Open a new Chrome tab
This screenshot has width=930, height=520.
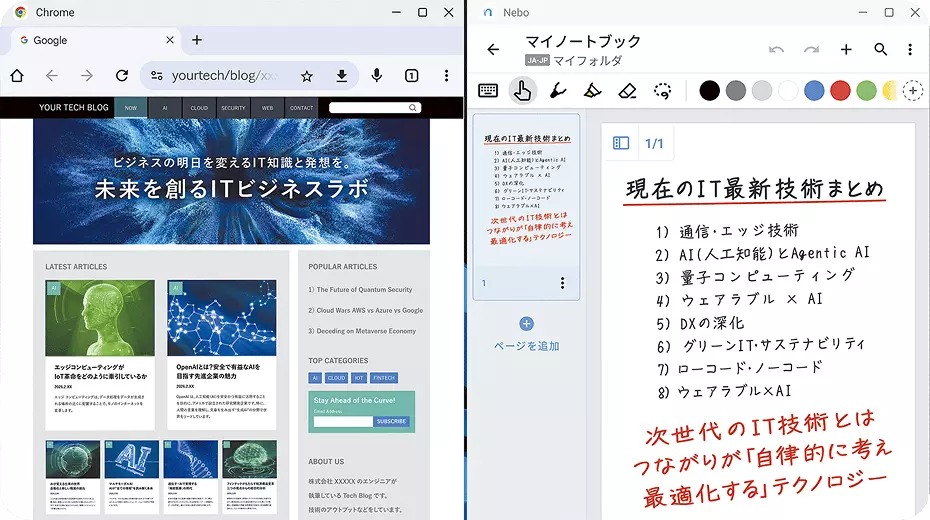click(x=197, y=40)
